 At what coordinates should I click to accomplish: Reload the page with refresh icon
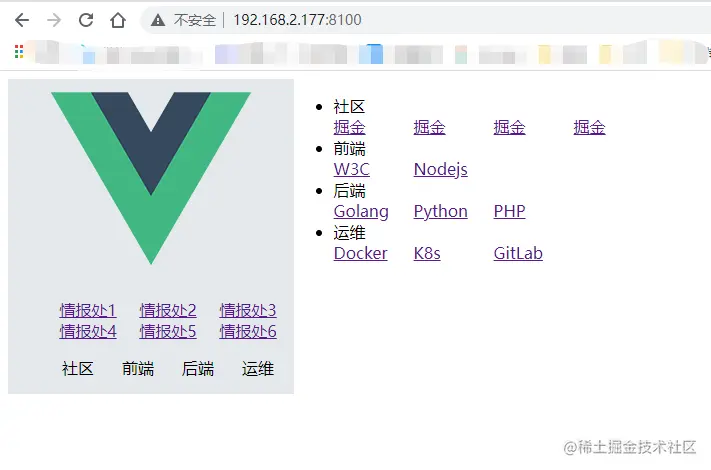click(86, 20)
